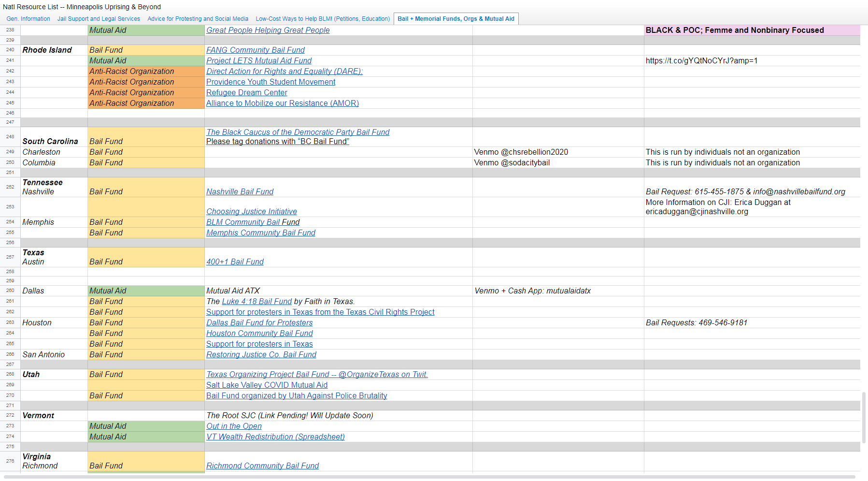This screenshot has width=868, height=481.
Task: Select the Venmo + Cash App: mutualaidatx cell
Action: click(558, 291)
